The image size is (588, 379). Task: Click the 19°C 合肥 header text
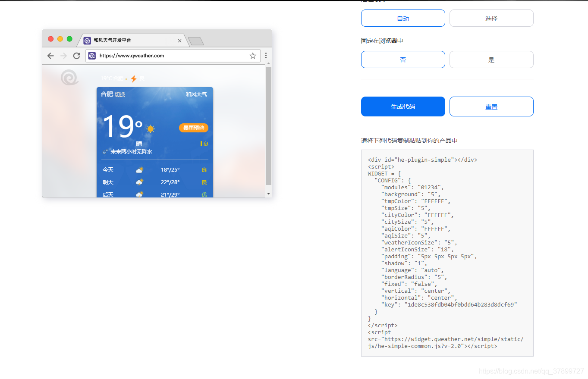(x=112, y=78)
